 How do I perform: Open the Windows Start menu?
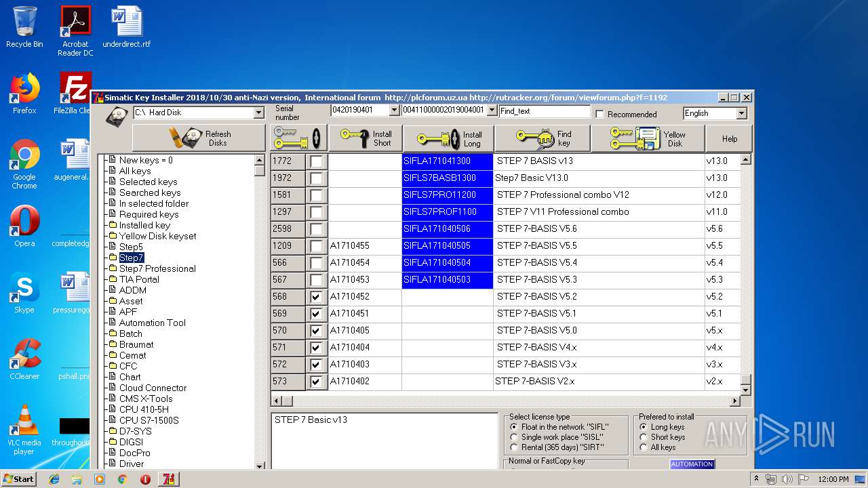[19, 479]
